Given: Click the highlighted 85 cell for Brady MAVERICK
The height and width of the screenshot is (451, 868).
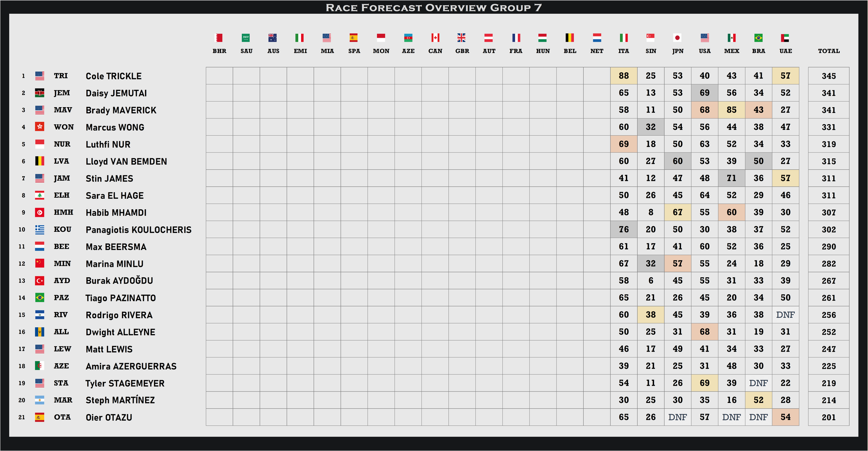Looking at the screenshot, I should (731, 110).
